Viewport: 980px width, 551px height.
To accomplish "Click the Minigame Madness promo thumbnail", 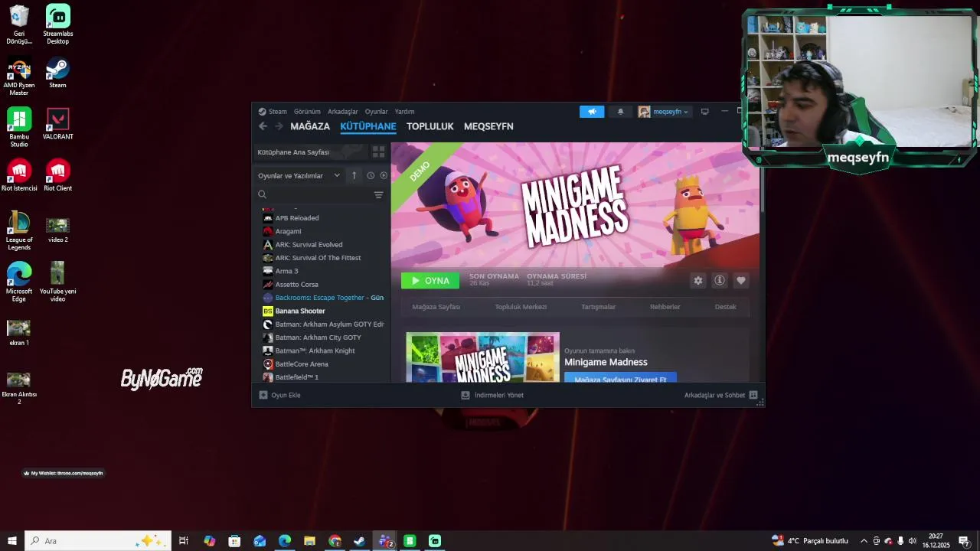I will coord(482,357).
